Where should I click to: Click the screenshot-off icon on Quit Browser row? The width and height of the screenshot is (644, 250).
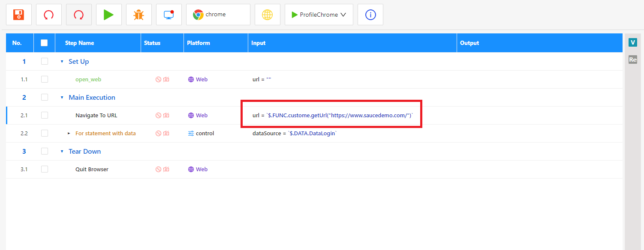coord(166,170)
